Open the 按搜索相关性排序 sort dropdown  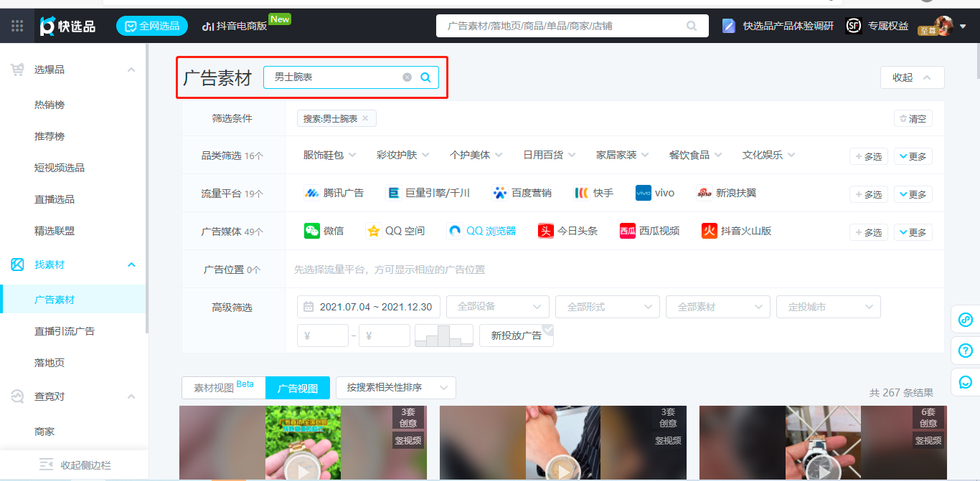click(x=396, y=388)
